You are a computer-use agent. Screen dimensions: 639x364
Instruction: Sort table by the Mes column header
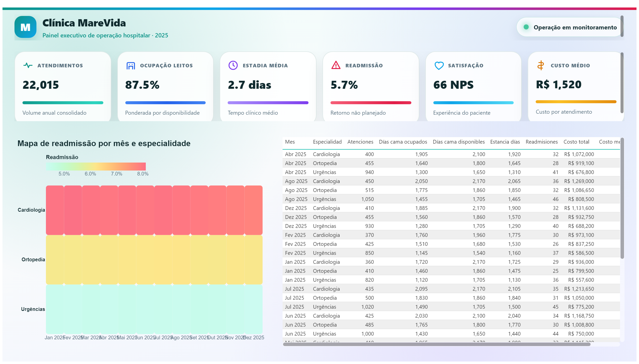point(290,142)
